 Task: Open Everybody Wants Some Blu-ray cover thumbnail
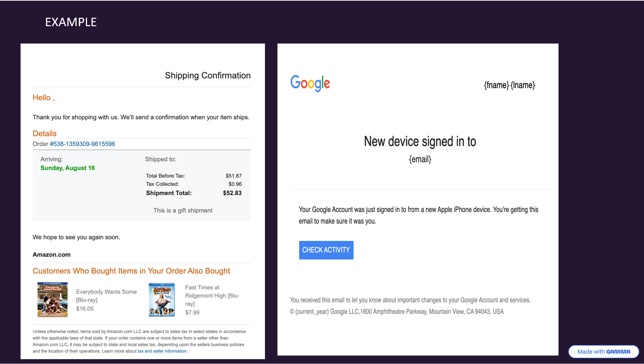(52, 300)
